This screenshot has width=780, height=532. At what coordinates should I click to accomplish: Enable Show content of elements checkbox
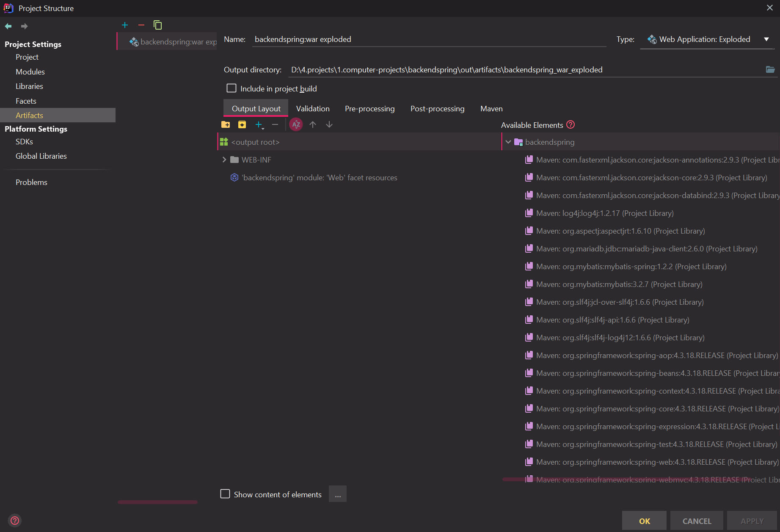coord(225,494)
